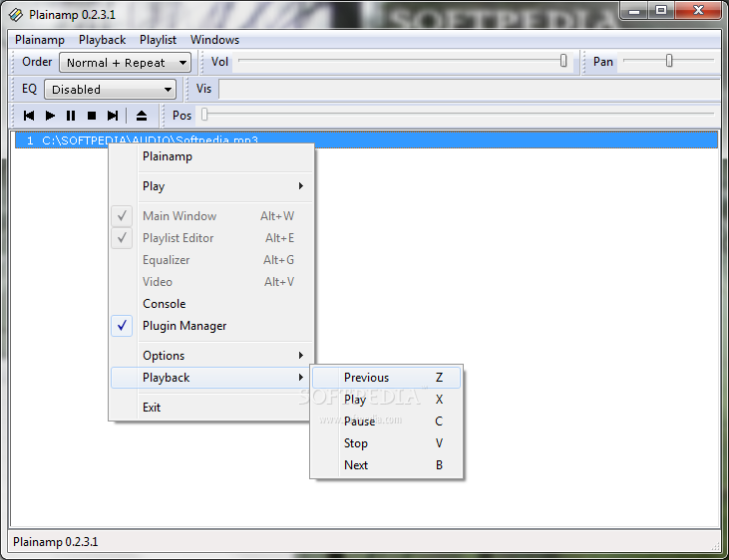This screenshot has width=729, height=560.
Task: Click the Previous track toolbar icon
Action: (29, 116)
